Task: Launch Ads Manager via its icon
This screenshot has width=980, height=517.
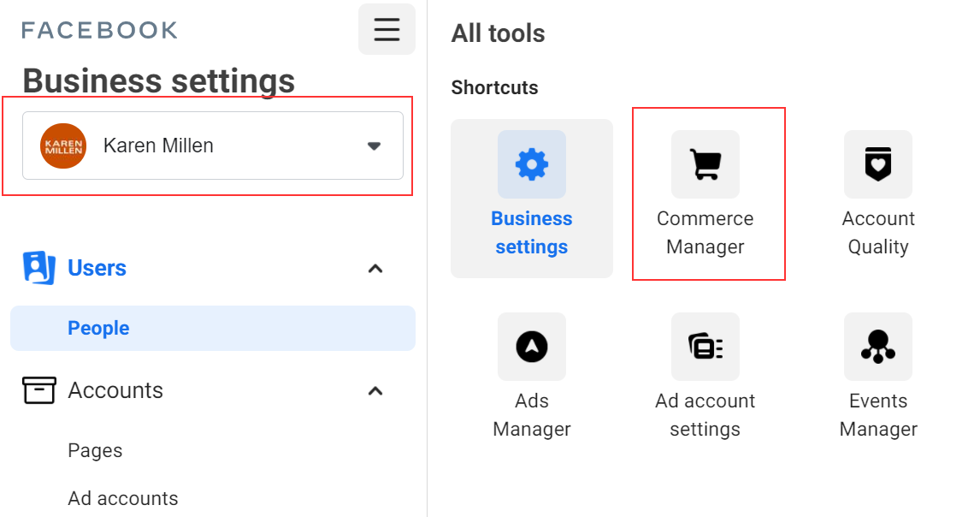Action: click(x=532, y=347)
